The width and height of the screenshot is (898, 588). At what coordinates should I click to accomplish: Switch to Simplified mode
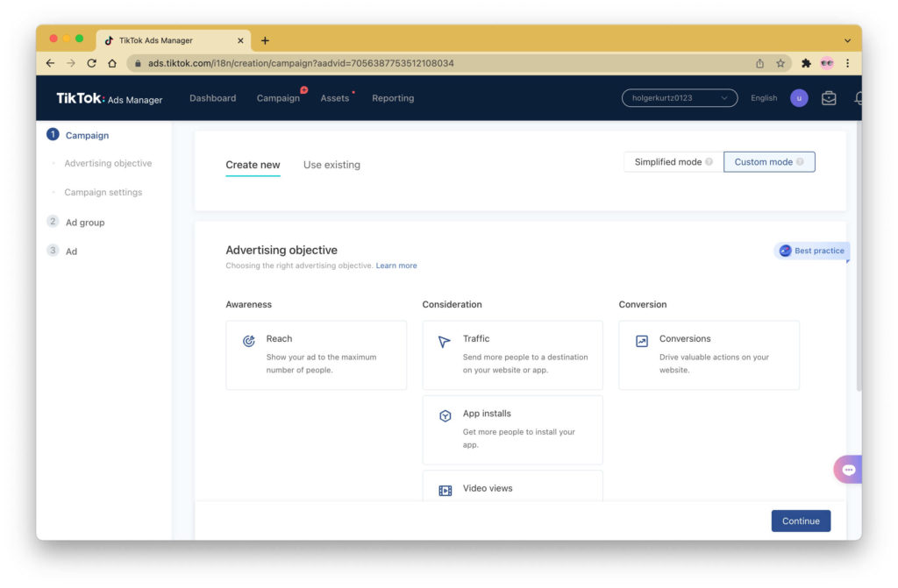[673, 162]
